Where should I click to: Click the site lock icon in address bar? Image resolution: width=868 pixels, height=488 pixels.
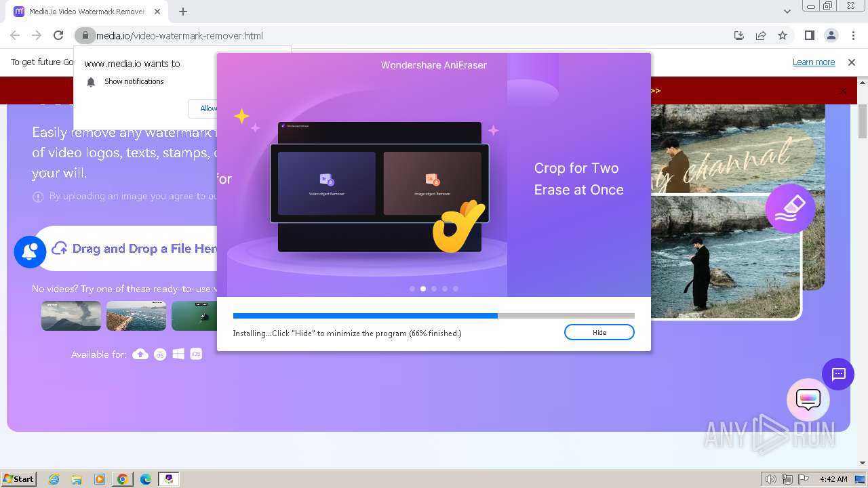84,35
